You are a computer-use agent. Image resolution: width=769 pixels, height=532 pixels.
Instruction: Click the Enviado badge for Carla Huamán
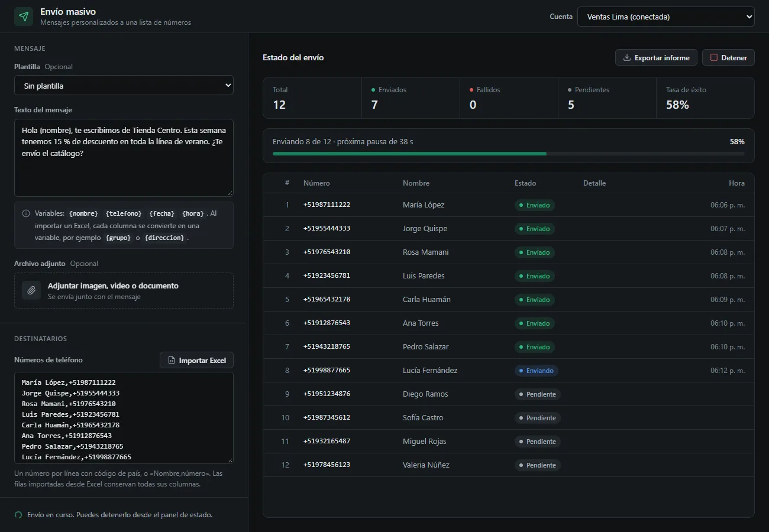click(x=535, y=300)
